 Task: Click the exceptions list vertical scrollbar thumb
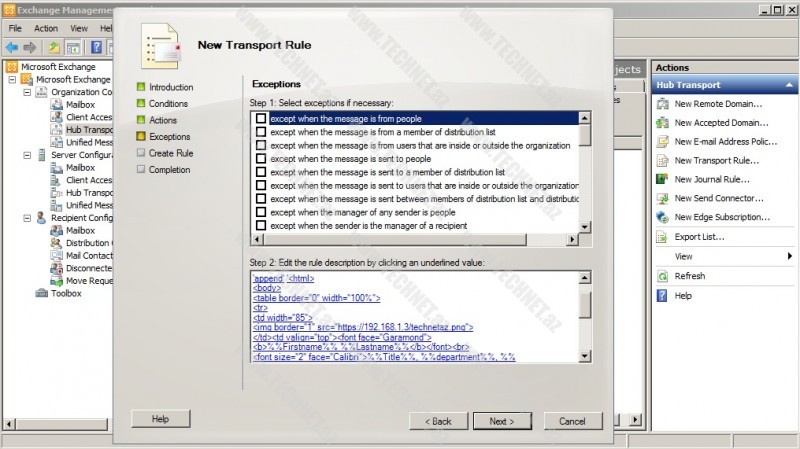coord(585,135)
